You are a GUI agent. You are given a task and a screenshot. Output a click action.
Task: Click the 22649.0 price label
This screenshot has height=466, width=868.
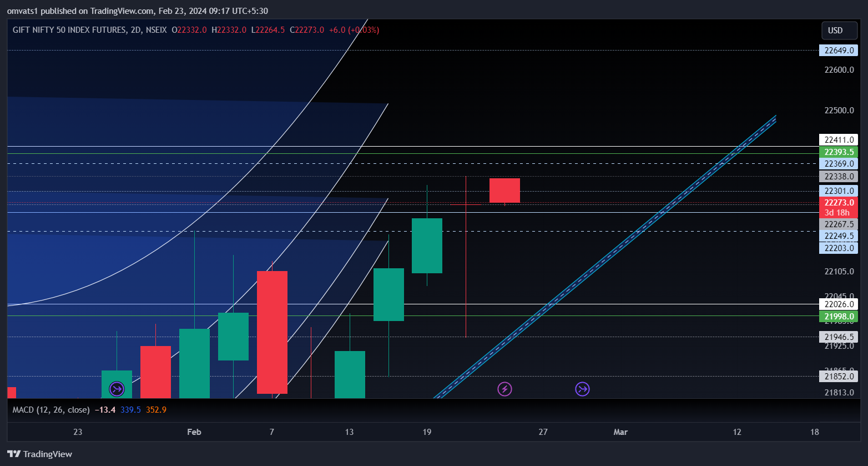[839, 51]
